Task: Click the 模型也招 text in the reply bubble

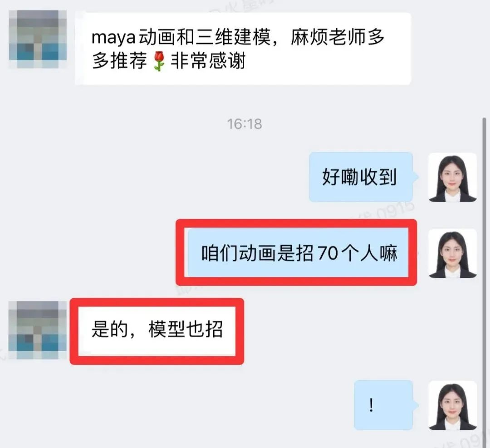Action: (x=186, y=330)
